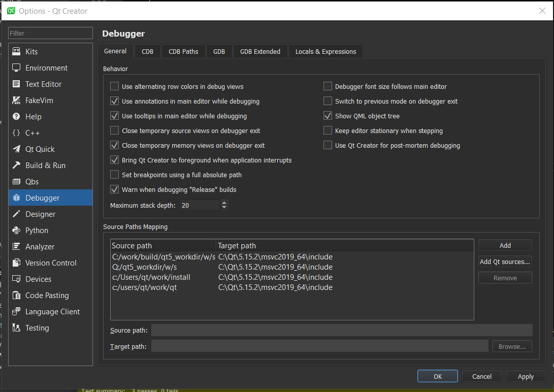The width and height of the screenshot is (554, 392).
Task: Select the Python icon
Action: click(16, 230)
